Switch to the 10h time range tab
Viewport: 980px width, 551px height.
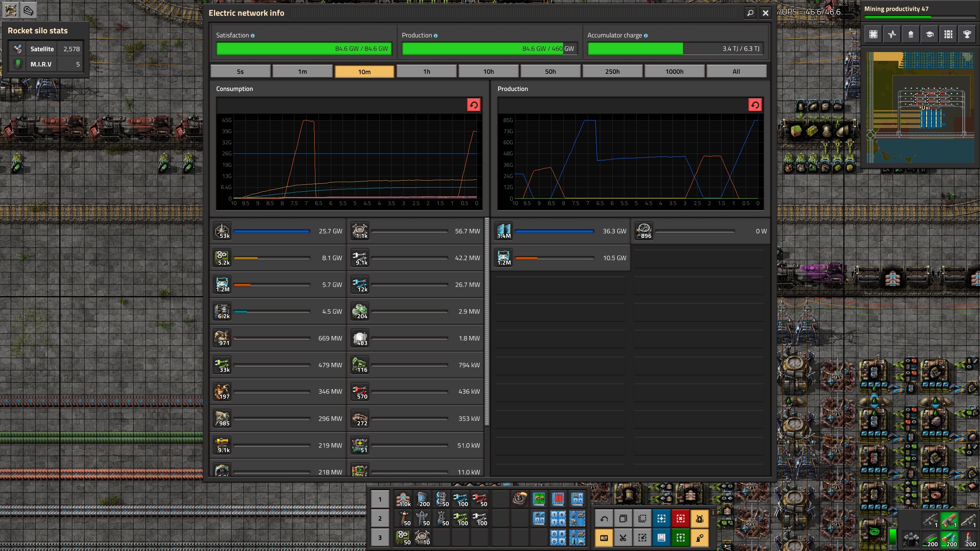click(x=488, y=72)
